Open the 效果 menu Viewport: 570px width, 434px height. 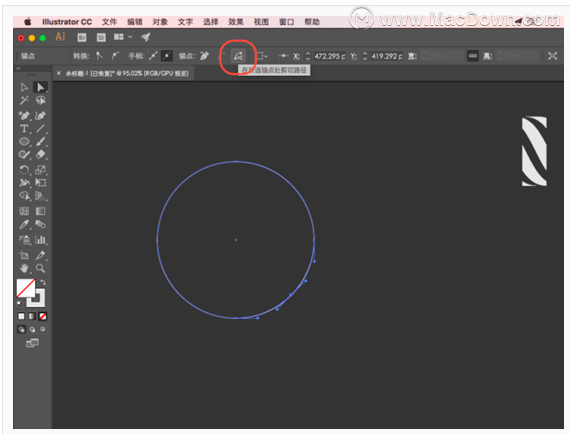coord(236,22)
